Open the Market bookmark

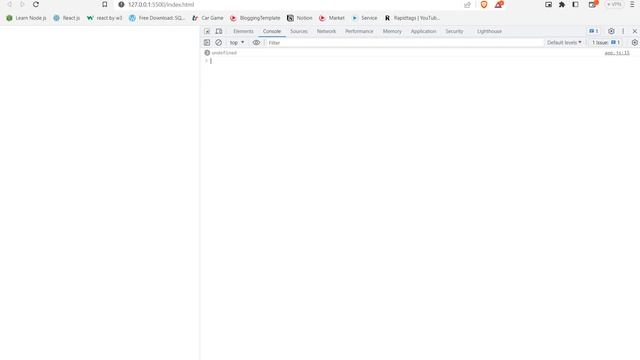332,18
